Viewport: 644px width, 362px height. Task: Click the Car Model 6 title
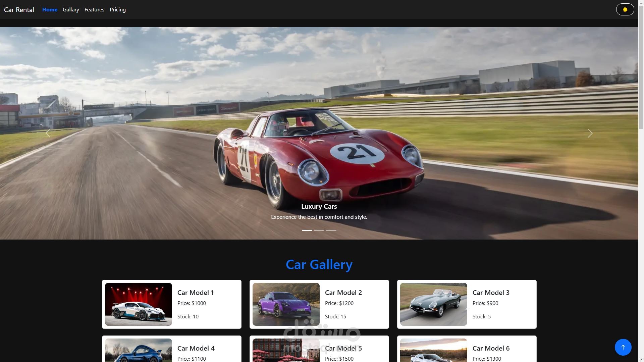(491, 348)
